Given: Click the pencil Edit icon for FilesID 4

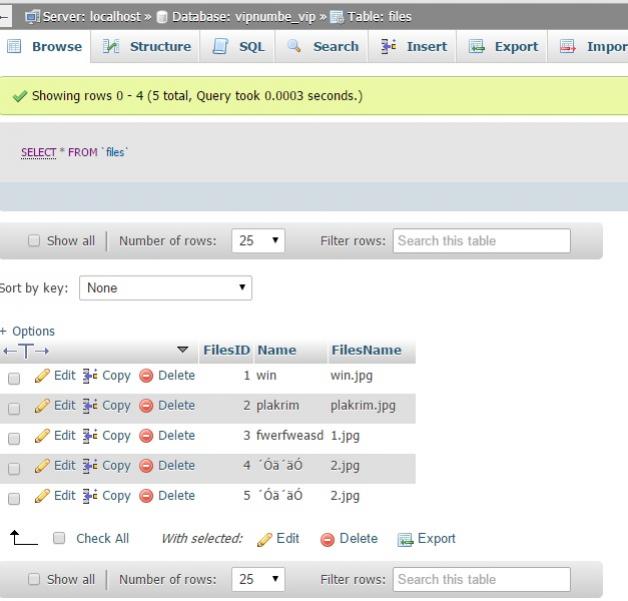Looking at the screenshot, I should 42,466.
